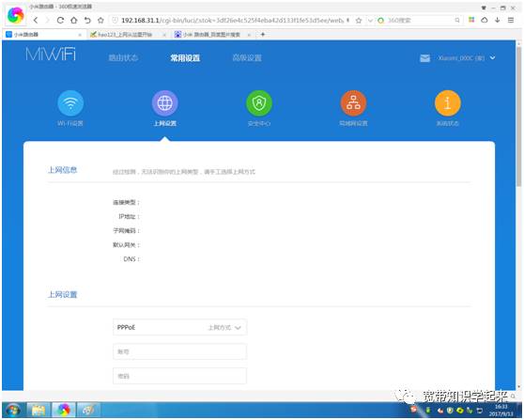
Task: Click the 360 browser logo
Action: coord(15,15)
